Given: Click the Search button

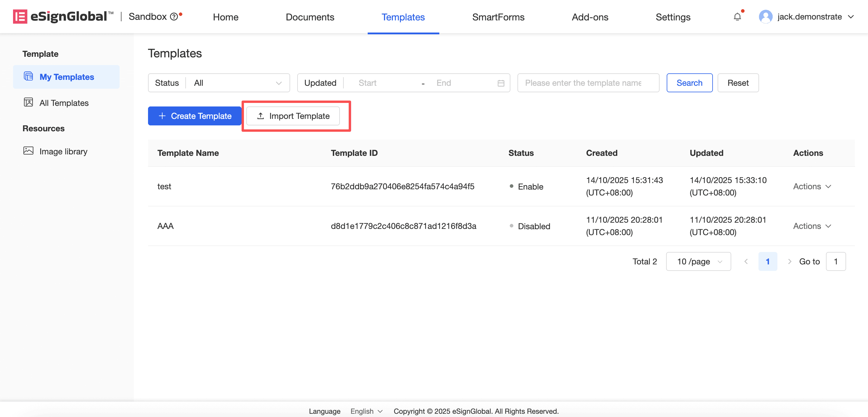Looking at the screenshot, I should (x=689, y=83).
